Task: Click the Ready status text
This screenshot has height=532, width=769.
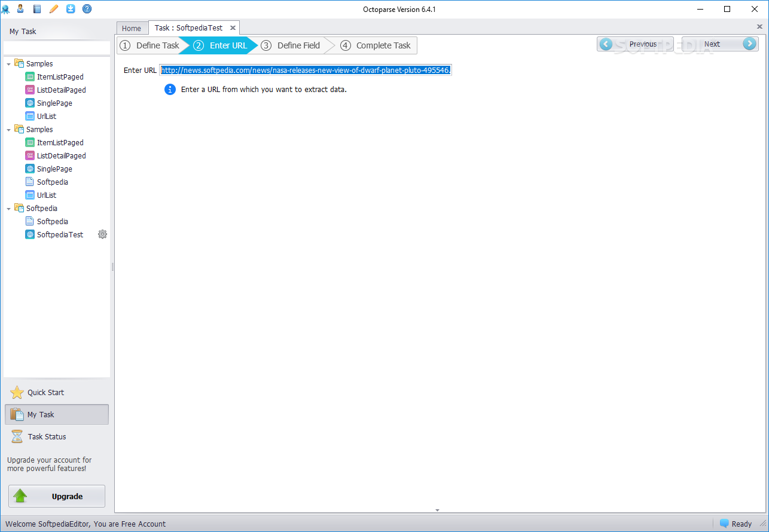Action: click(x=741, y=524)
